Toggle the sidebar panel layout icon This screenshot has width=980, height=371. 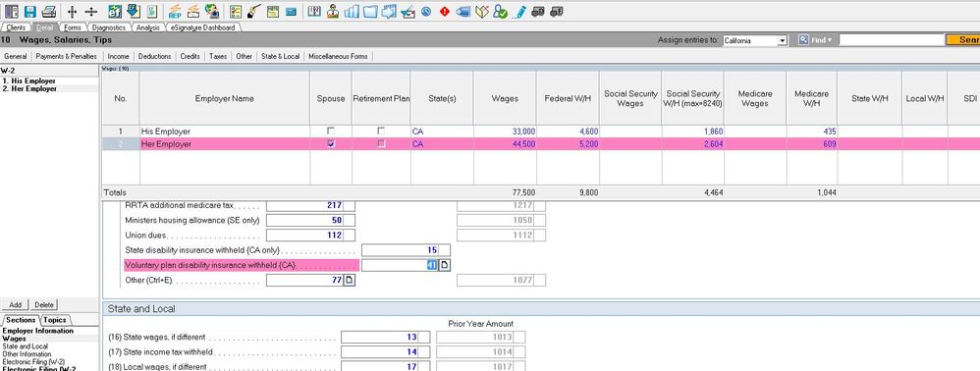[11, 11]
